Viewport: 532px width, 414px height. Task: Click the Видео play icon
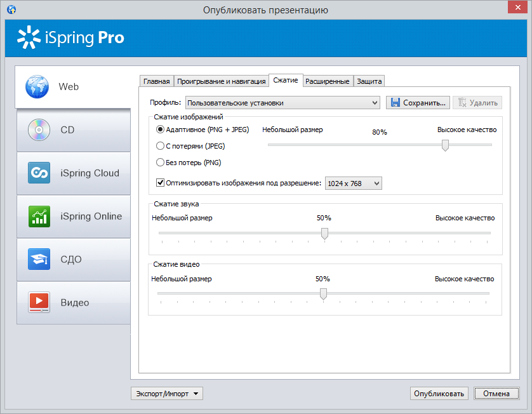pyautogui.click(x=39, y=302)
